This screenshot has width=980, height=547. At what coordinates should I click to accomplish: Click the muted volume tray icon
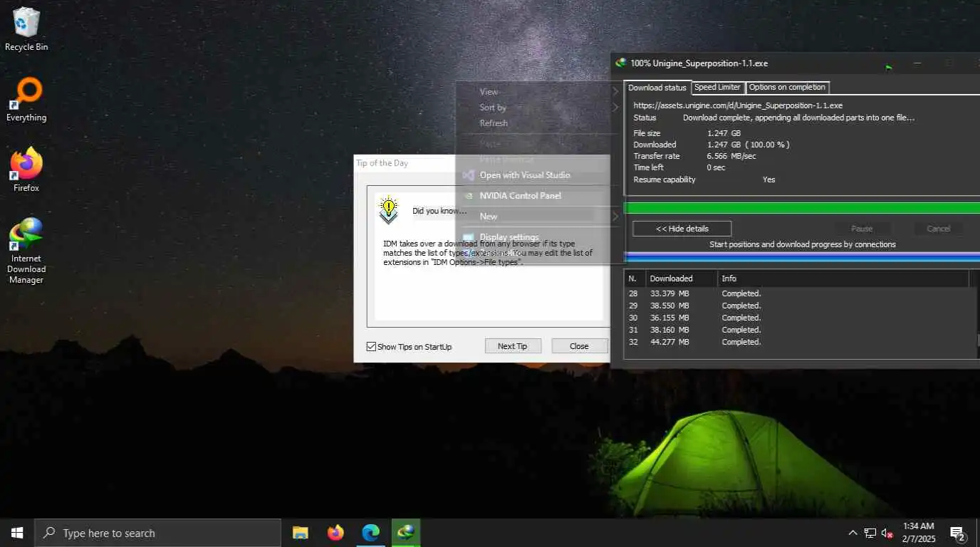(x=887, y=533)
